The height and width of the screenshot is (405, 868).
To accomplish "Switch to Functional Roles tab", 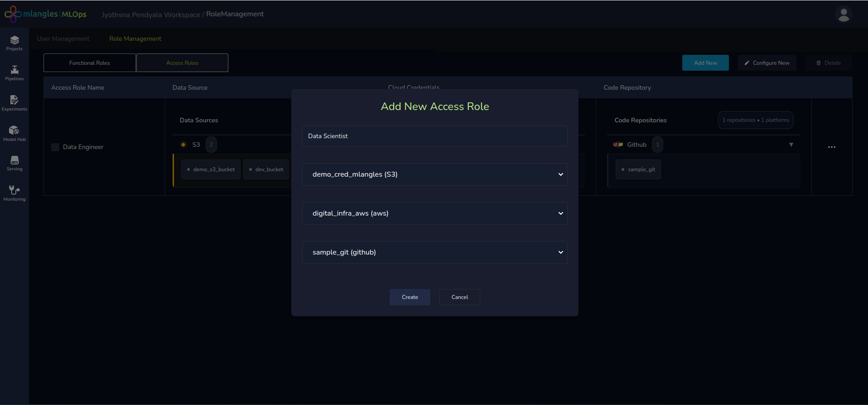I will click(90, 63).
